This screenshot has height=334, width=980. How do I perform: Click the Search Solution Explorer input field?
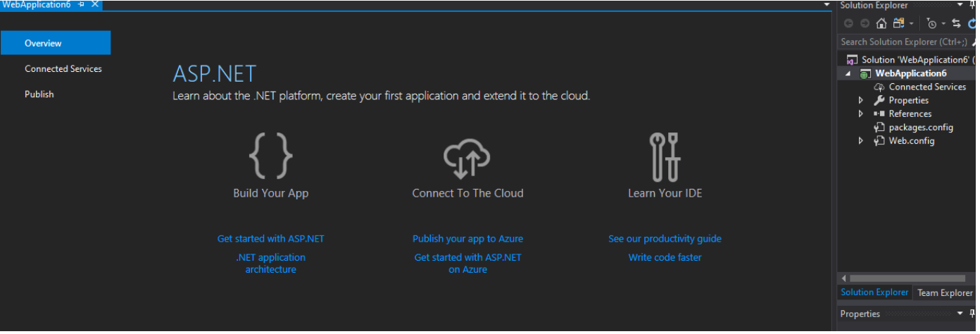point(903,42)
